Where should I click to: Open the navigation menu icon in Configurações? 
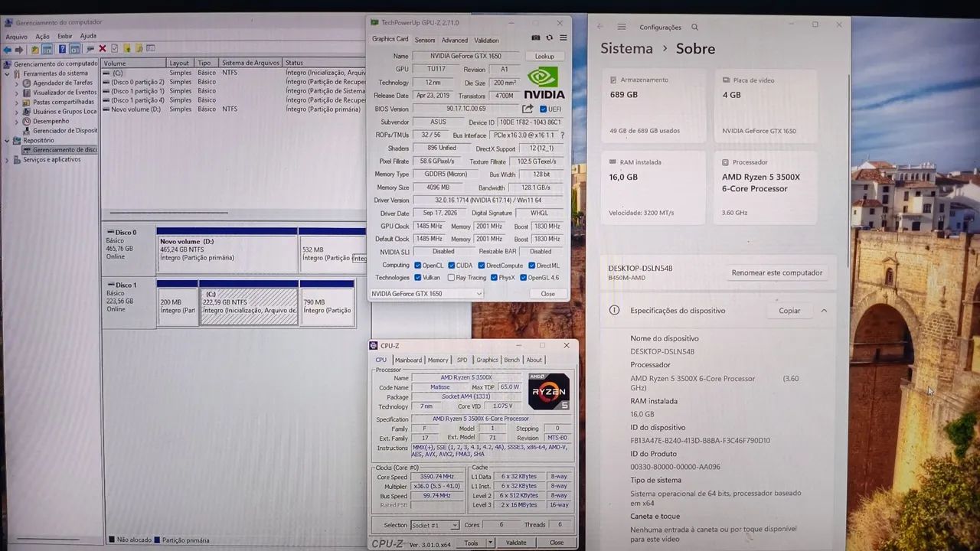pyautogui.click(x=622, y=27)
